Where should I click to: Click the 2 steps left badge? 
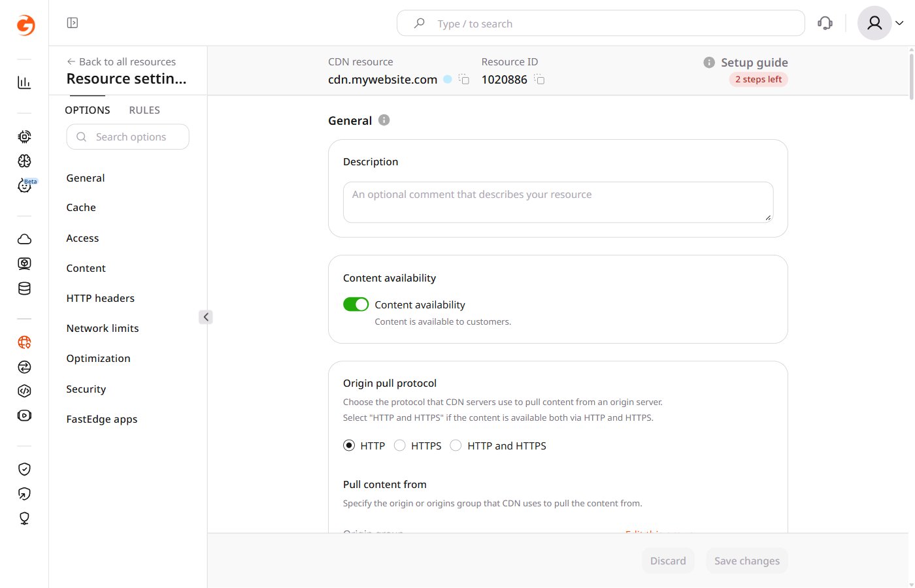758,79
